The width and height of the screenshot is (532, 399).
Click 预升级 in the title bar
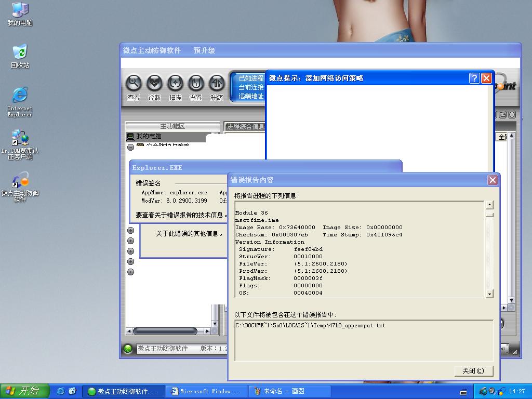204,50
